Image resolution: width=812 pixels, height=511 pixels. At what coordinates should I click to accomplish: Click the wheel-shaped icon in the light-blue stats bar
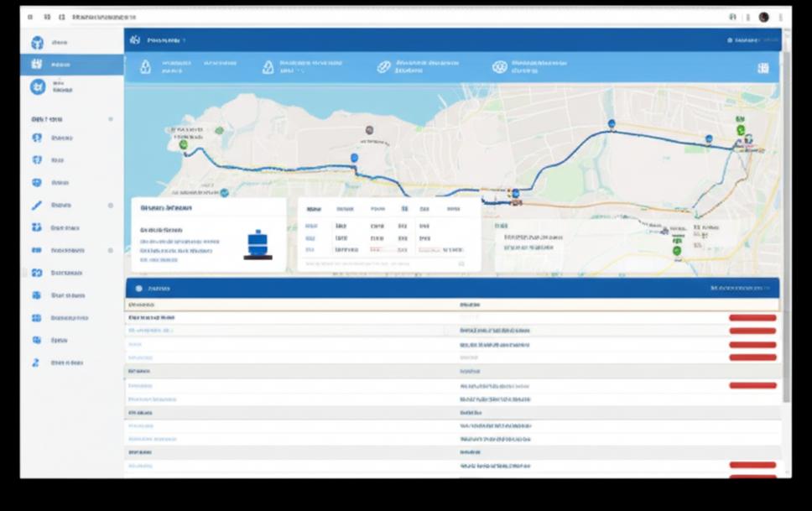click(499, 67)
